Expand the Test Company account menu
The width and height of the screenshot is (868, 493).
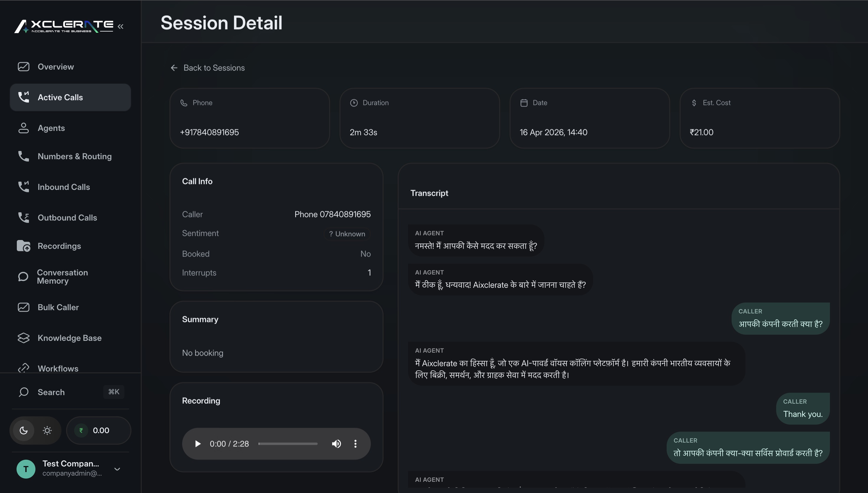point(117,469)
